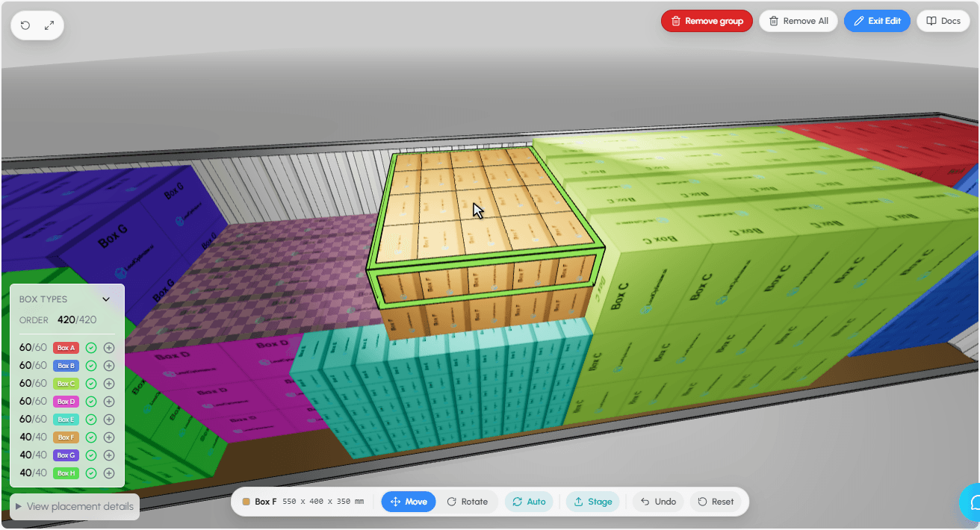Click the 420/420 order count text
This screenshot has width=980, height=530.
click(77, 319)
